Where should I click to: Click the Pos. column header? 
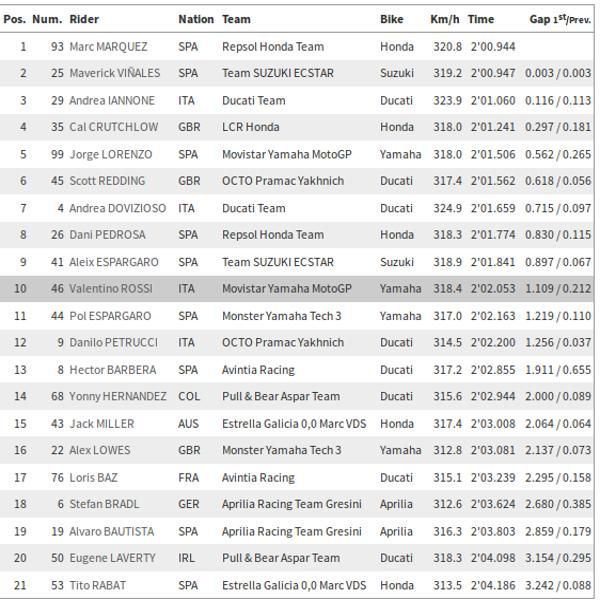(x=15, y=19)
